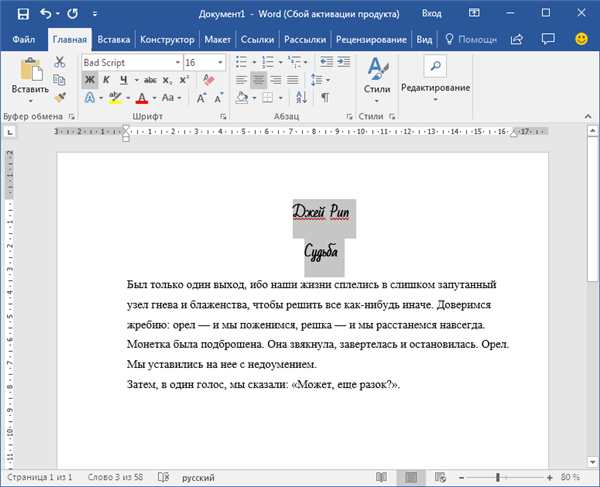Sort text alphabetically
600x487 pixels.
pos(301,98)
